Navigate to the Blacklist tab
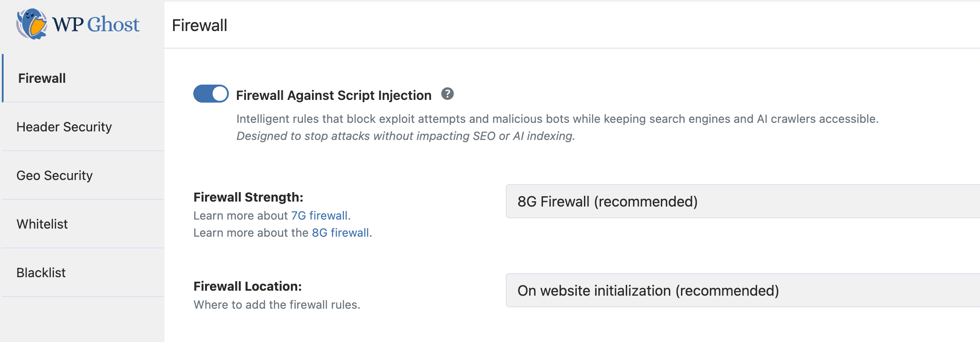Image resolution: width=980 pixels, height=342 pixels. tap(41, 273)
